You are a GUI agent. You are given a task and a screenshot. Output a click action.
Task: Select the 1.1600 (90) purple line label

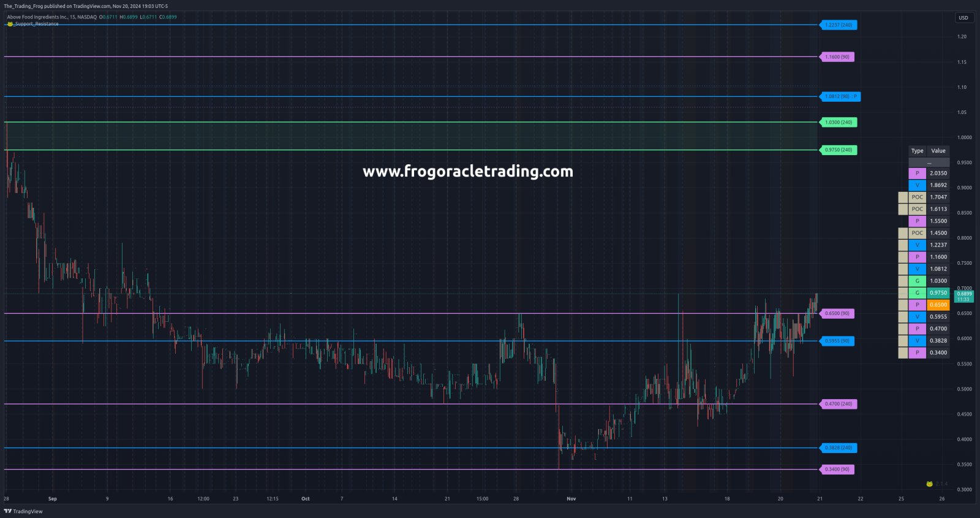click(x=837, y=57)
